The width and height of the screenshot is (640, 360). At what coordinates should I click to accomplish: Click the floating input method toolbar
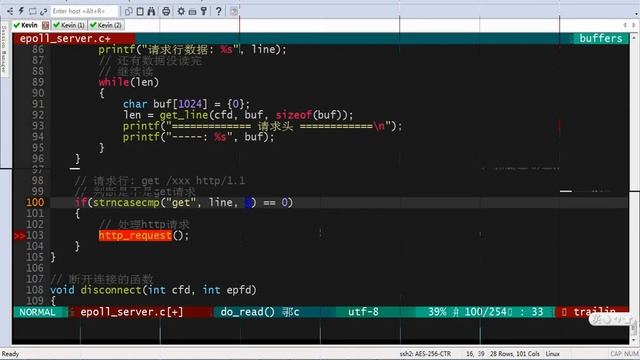(x=611, y=320)
